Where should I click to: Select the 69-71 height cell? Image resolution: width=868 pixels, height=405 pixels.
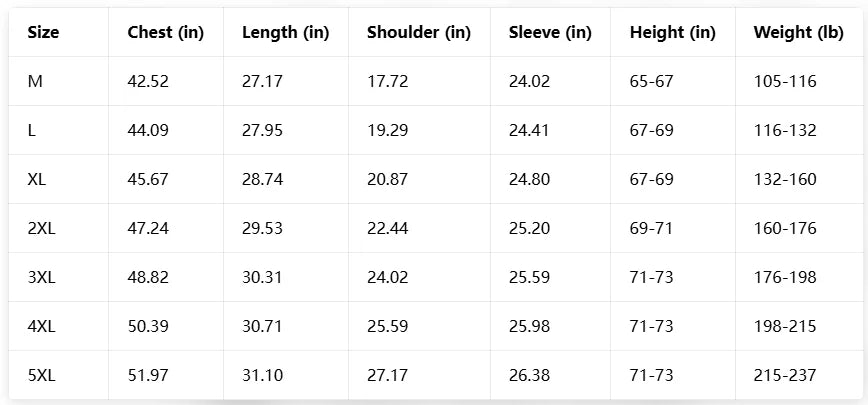point(651,228)
